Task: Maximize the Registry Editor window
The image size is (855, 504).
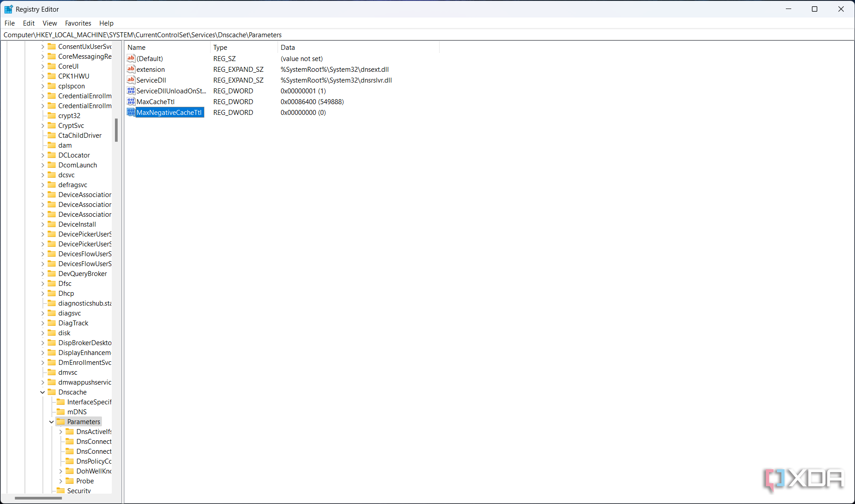Action: [815, 9]
